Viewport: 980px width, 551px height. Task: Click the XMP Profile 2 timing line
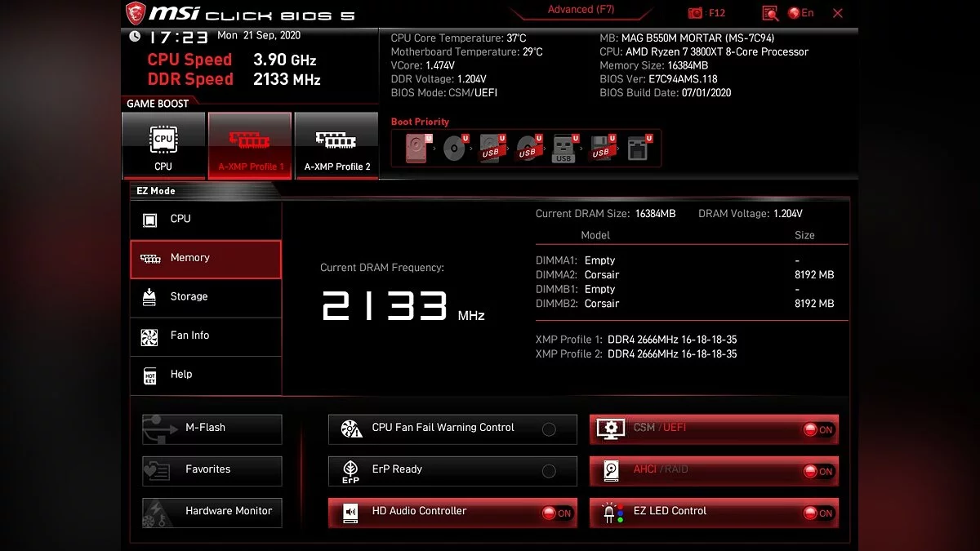(x=636, y=354)
